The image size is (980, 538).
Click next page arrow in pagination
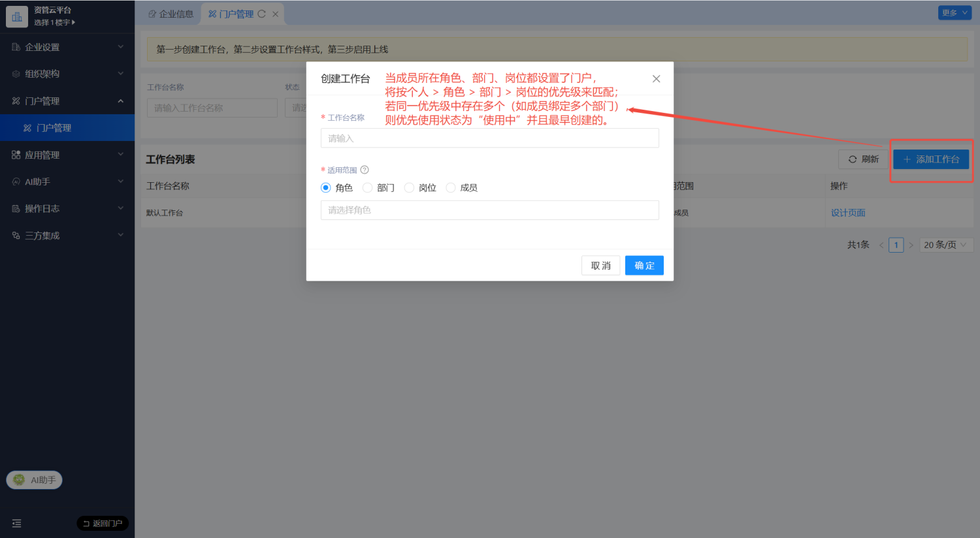[911, 245]
